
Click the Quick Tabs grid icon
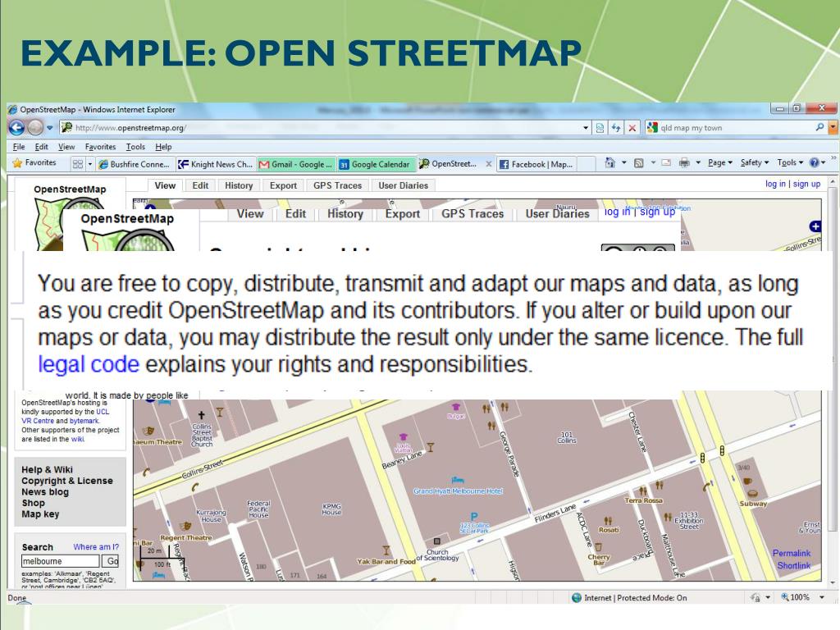(78, 163)
